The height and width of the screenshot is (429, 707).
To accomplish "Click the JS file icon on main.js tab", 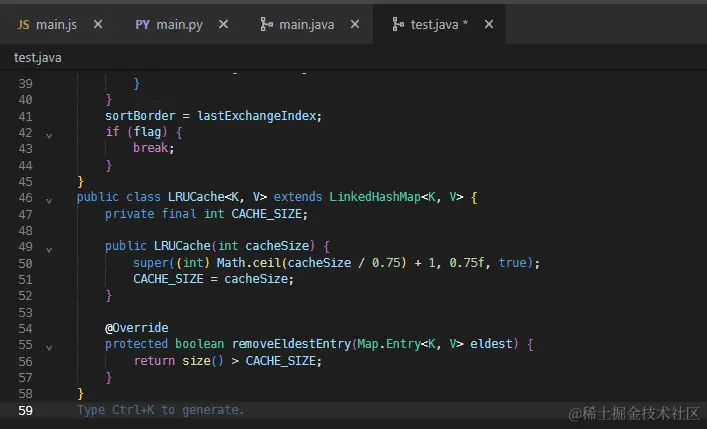I will [23, 24].
